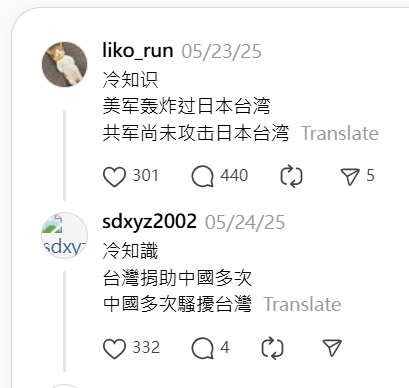Repost liko_run's post
The width and height of the screenshot is (409, 388).
[291, 176]
